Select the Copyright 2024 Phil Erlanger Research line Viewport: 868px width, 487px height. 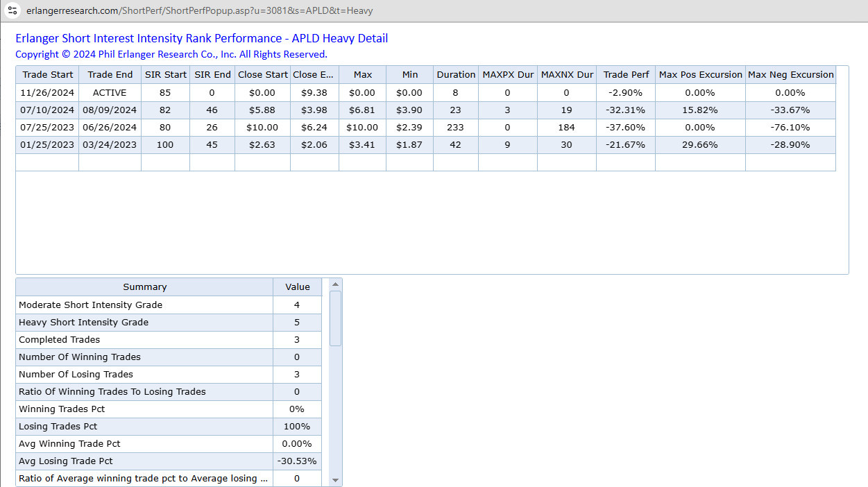pyautogui.click(x=171, y=54)
